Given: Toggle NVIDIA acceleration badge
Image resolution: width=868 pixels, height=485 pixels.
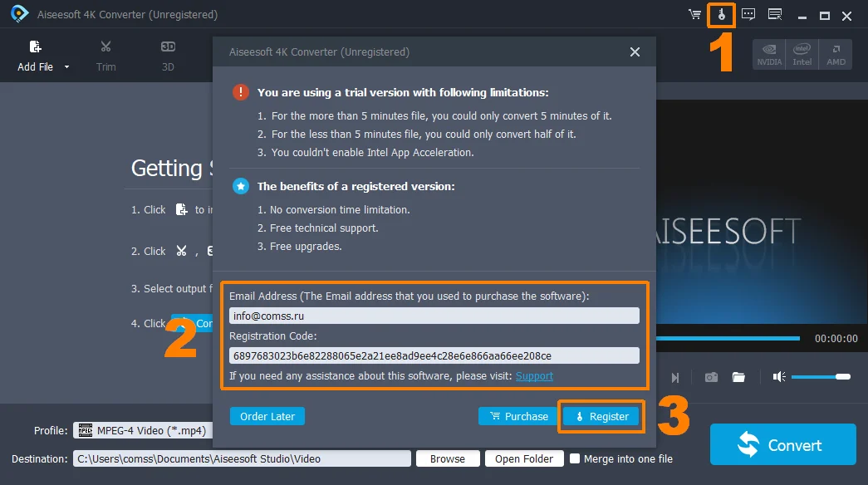Looking at the screenshot, I should pos(769,54).
